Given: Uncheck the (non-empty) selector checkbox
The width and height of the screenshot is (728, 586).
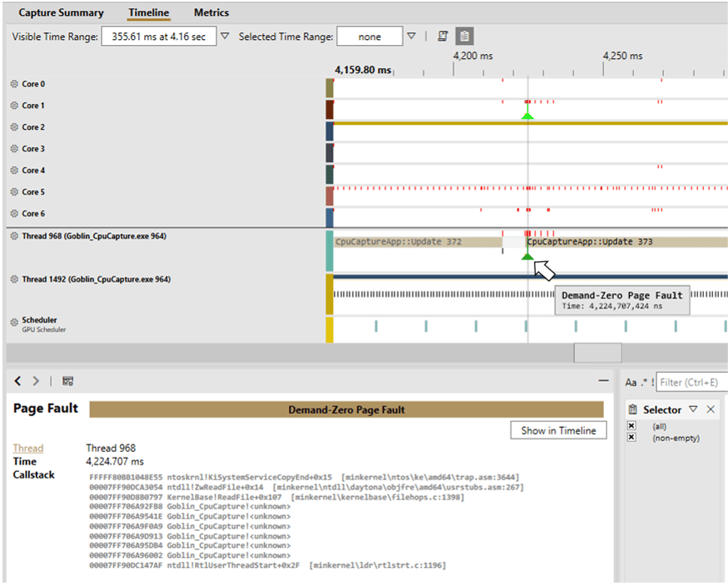Looking at the screenshot, I should 631,438.
